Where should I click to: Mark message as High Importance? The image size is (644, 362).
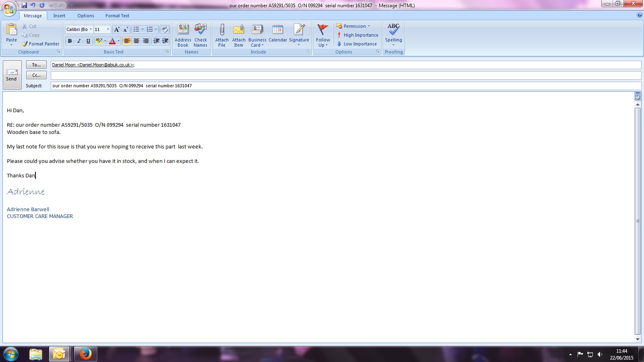pyautogui.click(x=357, y=35)
